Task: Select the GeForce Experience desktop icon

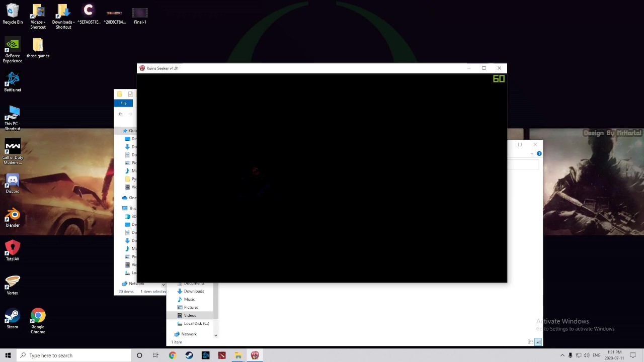Action: point(13,51)
